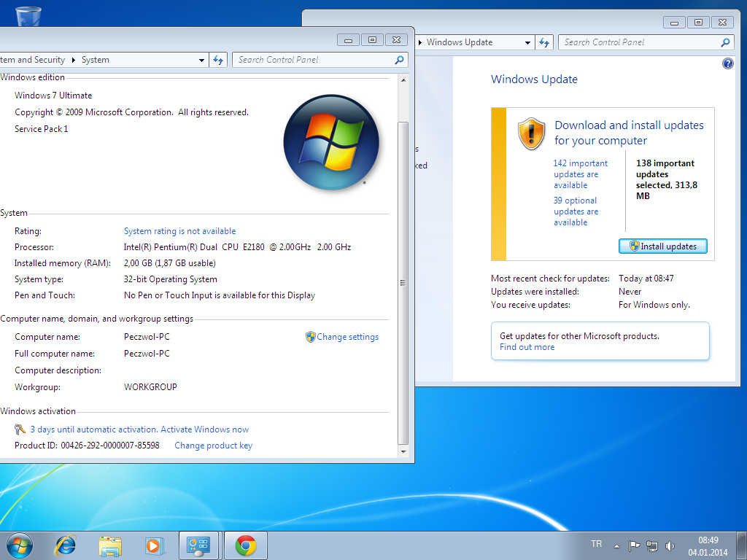747x560 pixels.
Task: Click the TR language indicator
Action: [596, 544]
